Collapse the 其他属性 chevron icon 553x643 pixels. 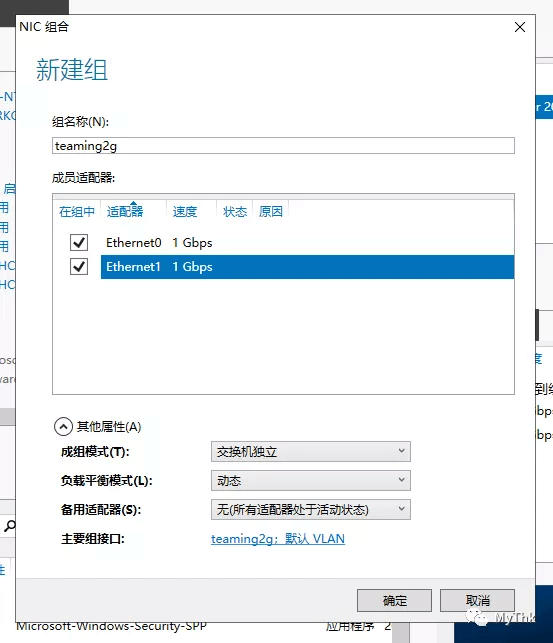63,427
